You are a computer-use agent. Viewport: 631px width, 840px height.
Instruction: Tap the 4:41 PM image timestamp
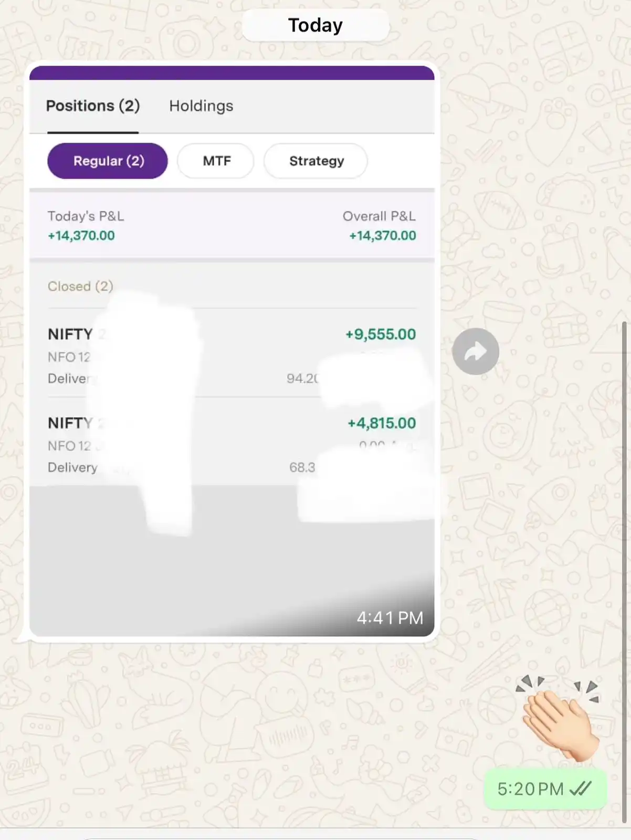(x=390, y=618)
